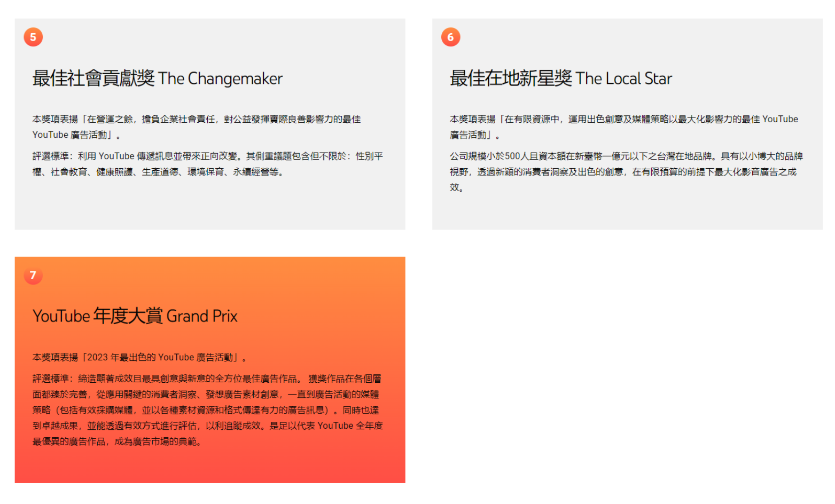Click the number 6 badge on Local Star card
Screen dimensions: 835x504
450,37
